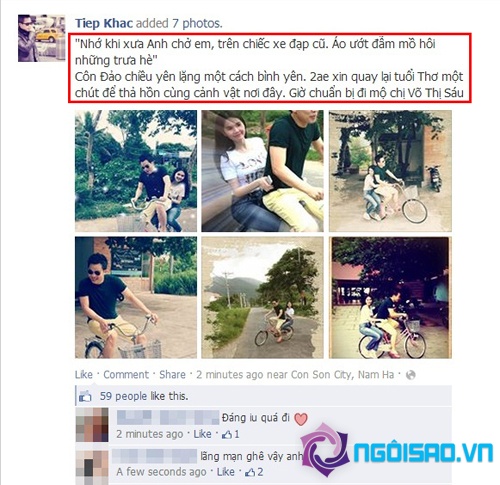Open the Con Son City location link
Image resolution: width=500 pixels, height=485 pixels.
point(342,375)
